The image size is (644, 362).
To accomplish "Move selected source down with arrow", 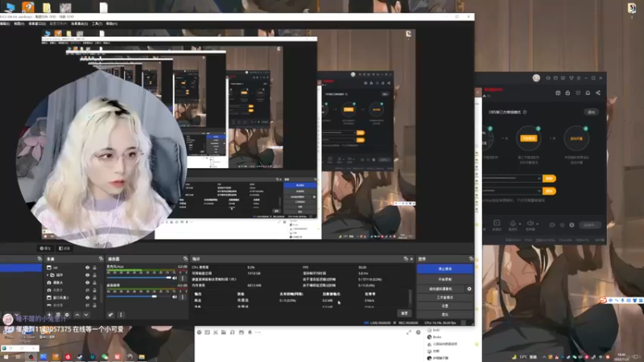I will click(x=86, y=315).
